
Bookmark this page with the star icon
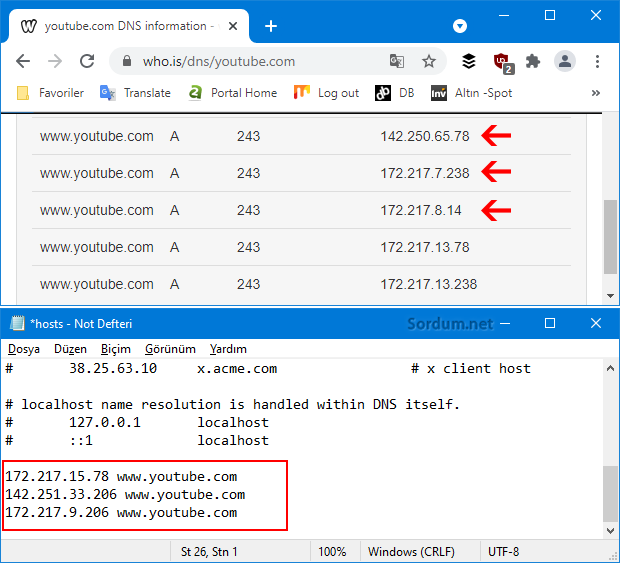[x=429, y=61]
